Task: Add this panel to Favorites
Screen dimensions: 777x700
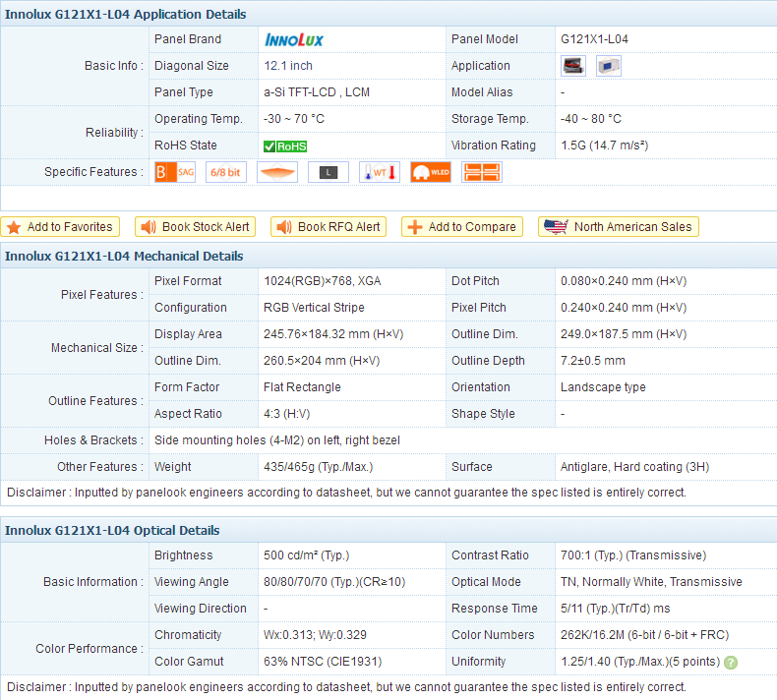Action: tap(60, 227)
